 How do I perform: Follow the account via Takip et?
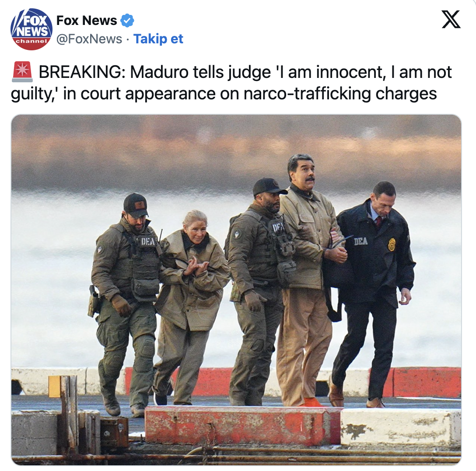click(158, 39)
